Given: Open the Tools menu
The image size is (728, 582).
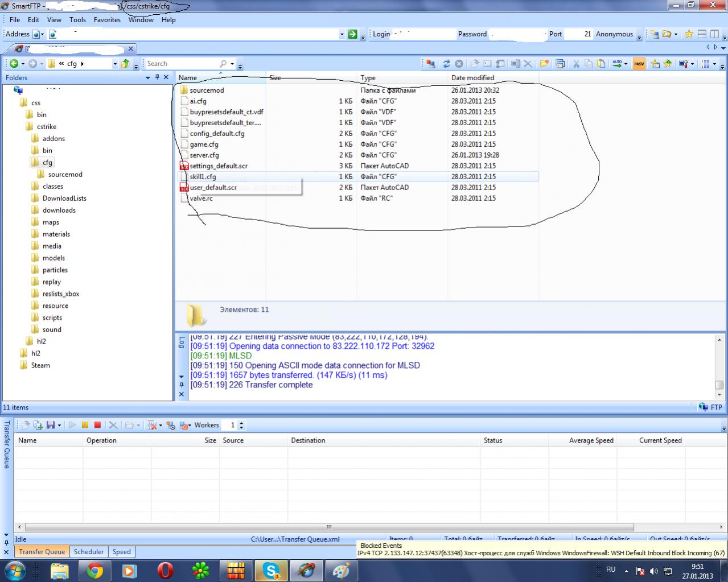Looking at the screenshot, I should pos(77,20).
